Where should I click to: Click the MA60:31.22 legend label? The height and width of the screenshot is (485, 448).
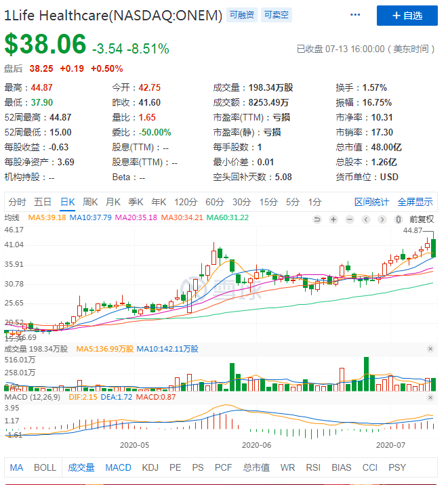(x=228, y=217)
